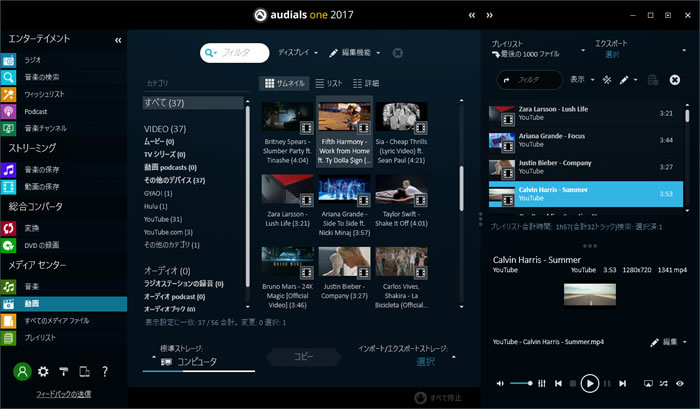Click the playlist document list icon
The image size is (700, 409).
point(653,80)
